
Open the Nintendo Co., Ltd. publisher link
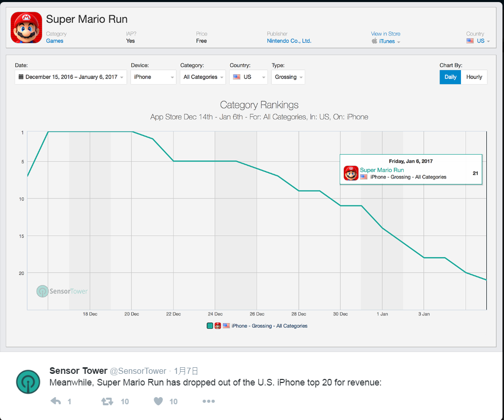pyautogui.click(x=289, y=41)
